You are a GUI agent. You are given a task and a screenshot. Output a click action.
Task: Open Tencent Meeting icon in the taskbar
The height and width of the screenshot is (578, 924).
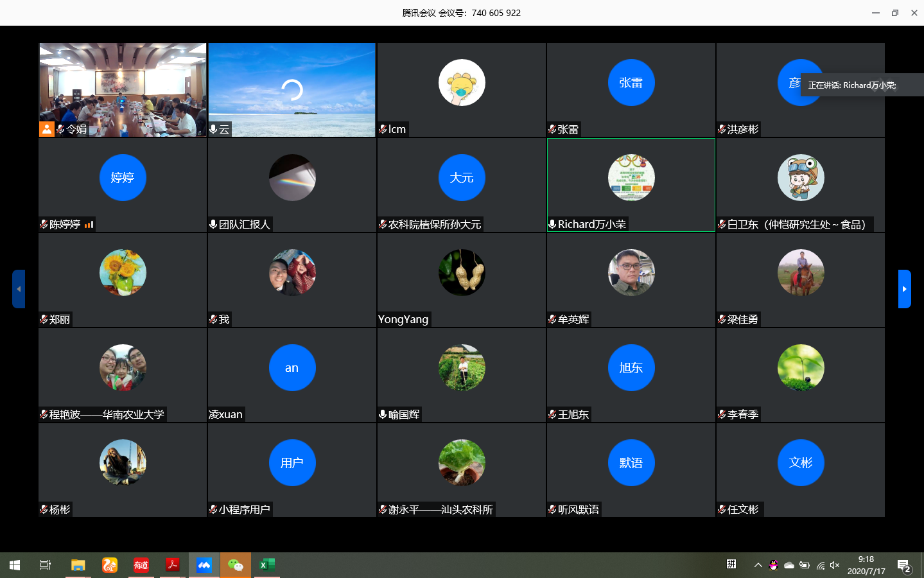click(x=204, y=565)
